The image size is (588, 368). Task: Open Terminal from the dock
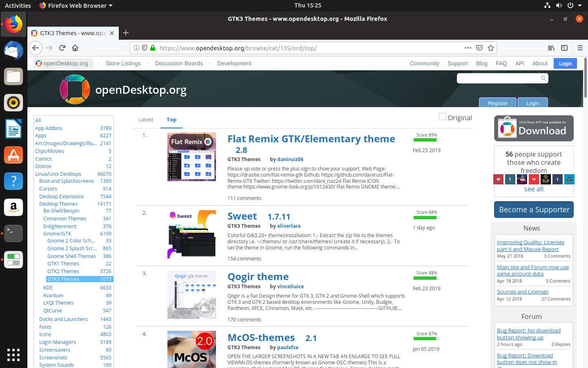coord(13,233)
